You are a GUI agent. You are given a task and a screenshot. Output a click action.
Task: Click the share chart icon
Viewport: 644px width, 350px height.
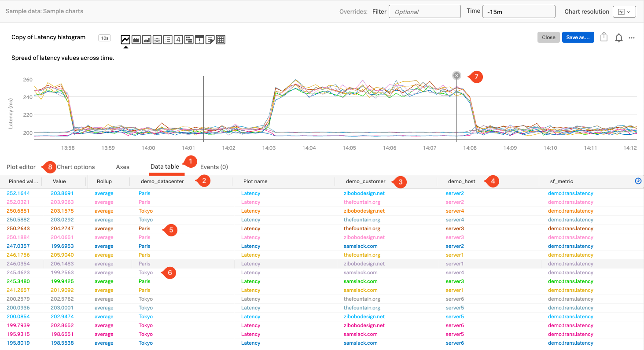(x=604, y=37)
